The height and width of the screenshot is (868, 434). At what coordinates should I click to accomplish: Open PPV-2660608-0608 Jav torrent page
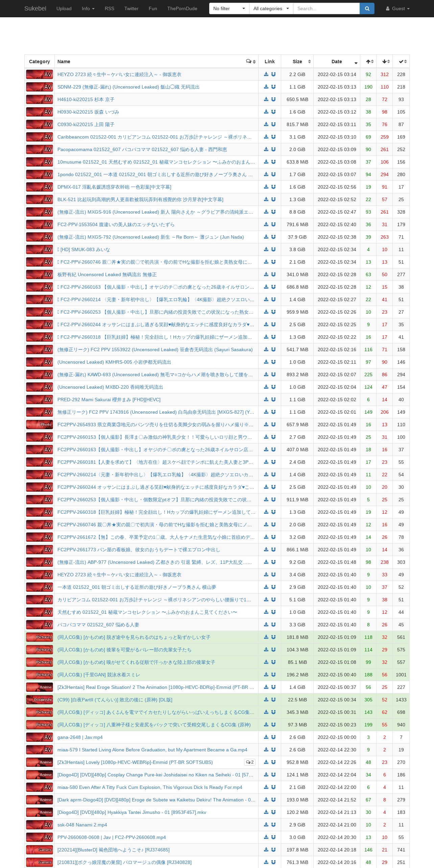coord(112,837)
